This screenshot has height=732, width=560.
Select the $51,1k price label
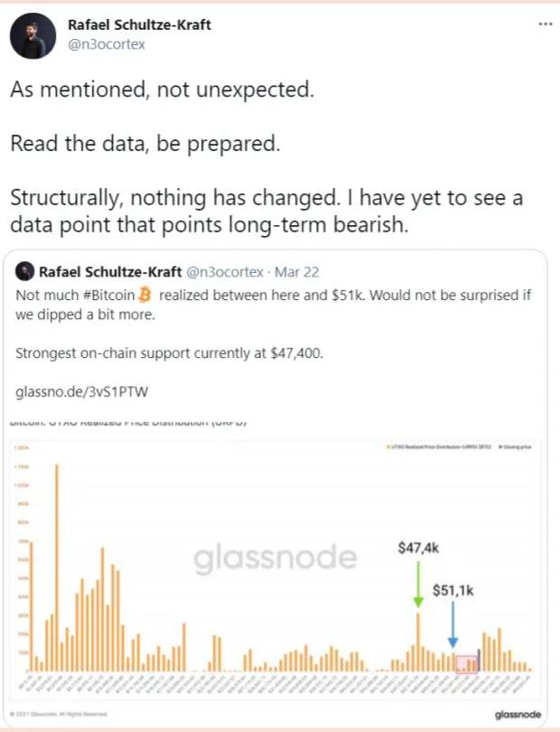pos(453,590)
